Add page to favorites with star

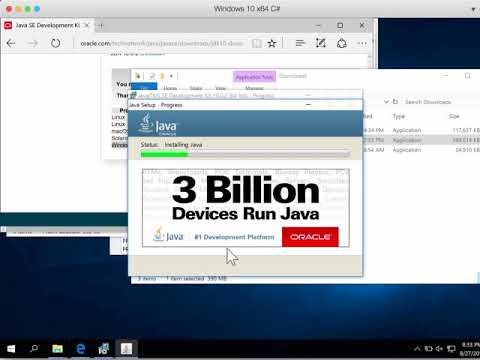tap(272, 43)
